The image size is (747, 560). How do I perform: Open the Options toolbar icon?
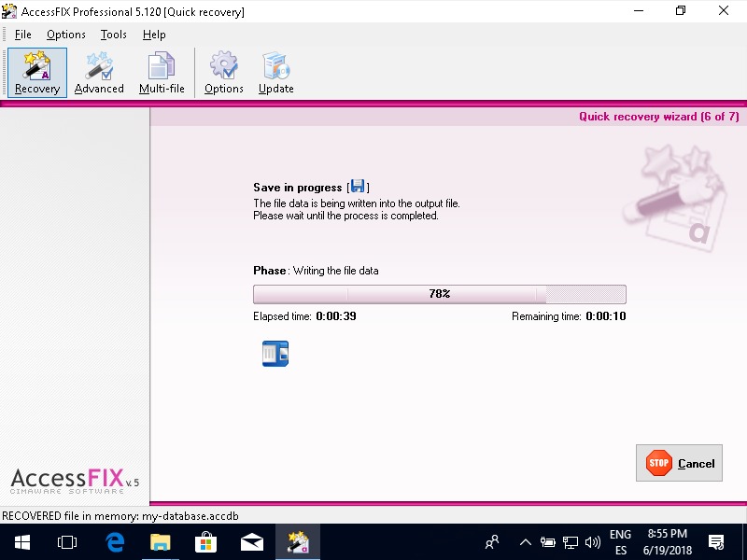(x=224, y=73)
